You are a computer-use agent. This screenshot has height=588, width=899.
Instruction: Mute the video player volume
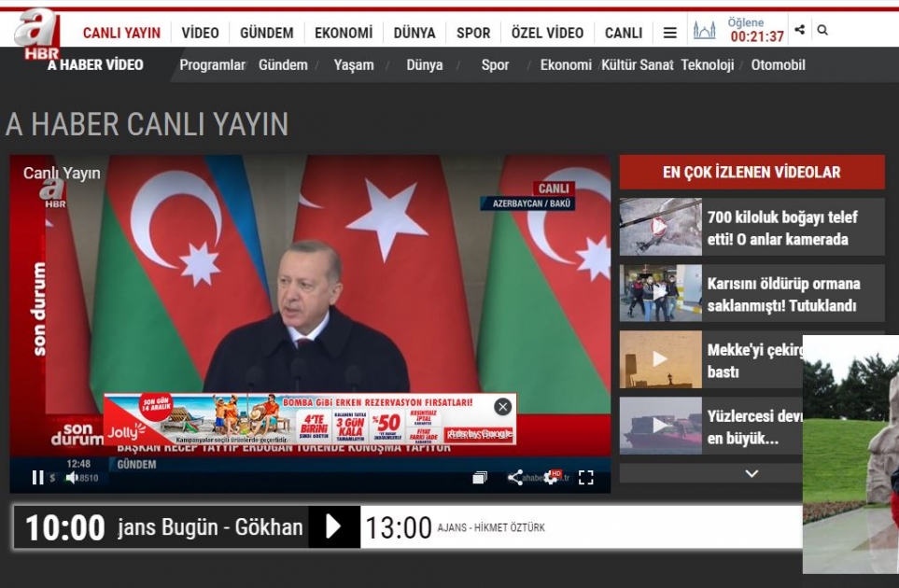pos(72,477)
